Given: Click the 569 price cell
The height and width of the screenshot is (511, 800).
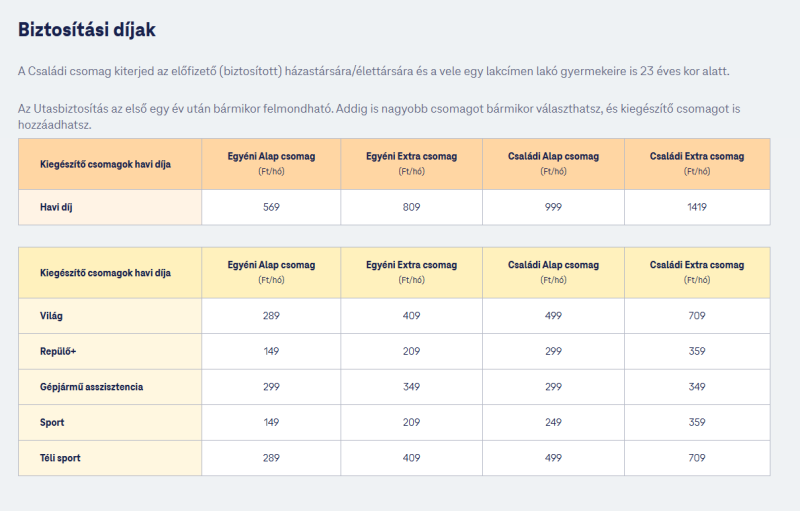Looking at the screenshot, I should (x=271, y=207).
